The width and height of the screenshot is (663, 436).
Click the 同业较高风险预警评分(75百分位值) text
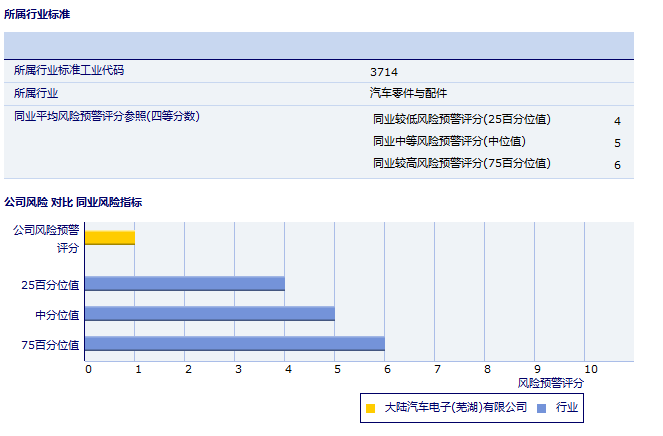[461, 164]
